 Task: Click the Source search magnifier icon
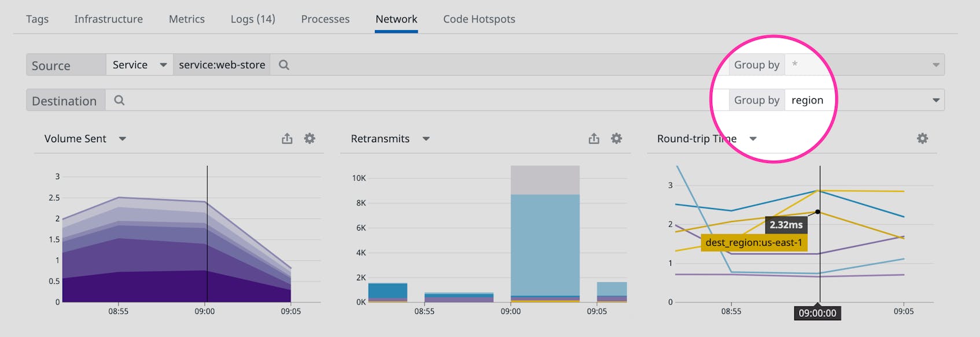pyautogui.click(x=283, y=65)
